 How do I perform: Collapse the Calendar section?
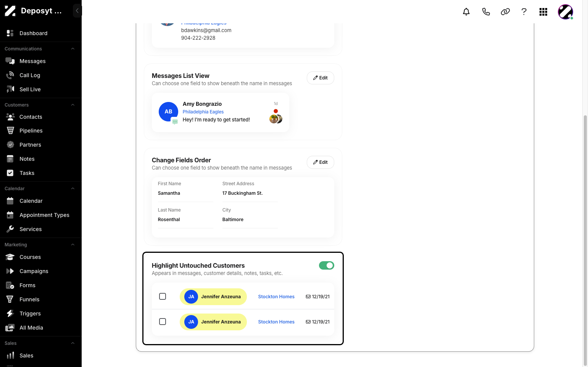click(x=72, y=189)
